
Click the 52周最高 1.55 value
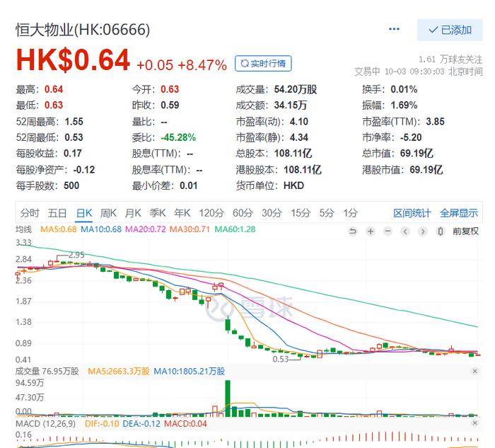coord(74,122)
